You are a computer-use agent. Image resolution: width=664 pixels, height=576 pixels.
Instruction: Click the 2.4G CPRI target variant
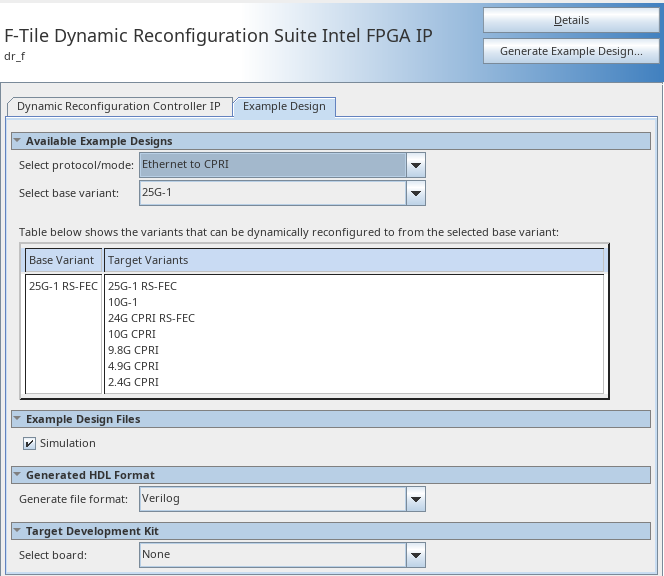133,382
